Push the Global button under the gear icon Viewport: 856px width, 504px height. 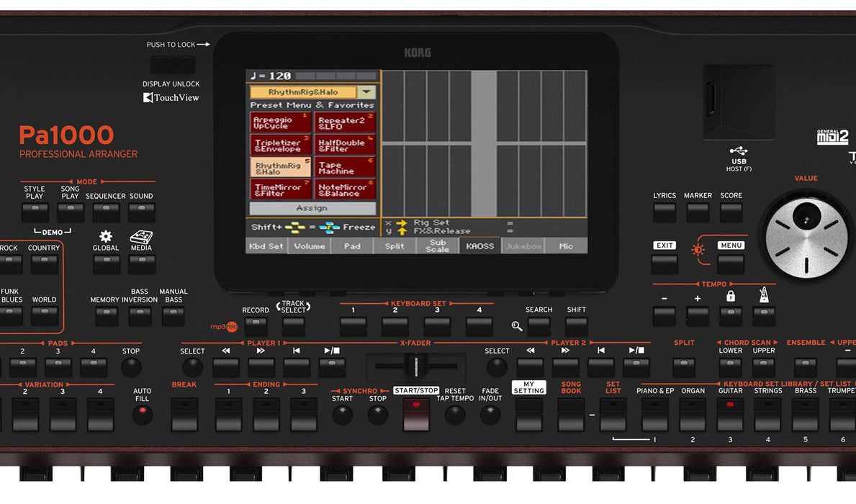pos(106,264)
